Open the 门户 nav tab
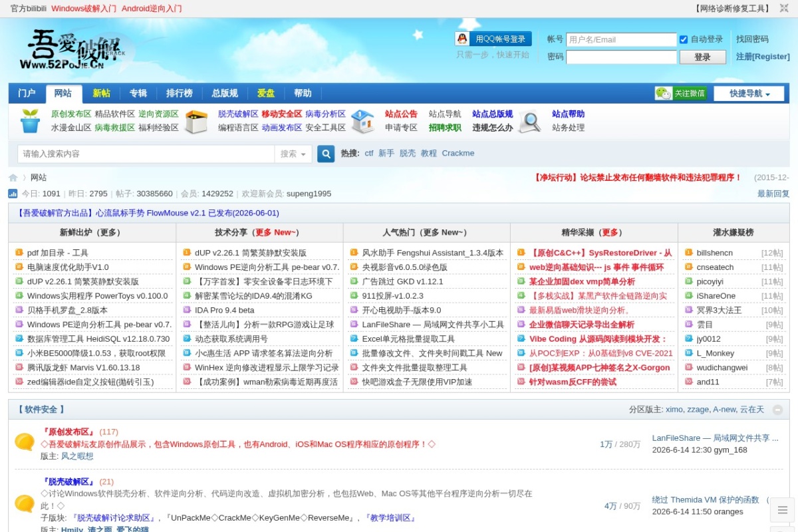This screenshot has height=532, width=798. point(27,93)
